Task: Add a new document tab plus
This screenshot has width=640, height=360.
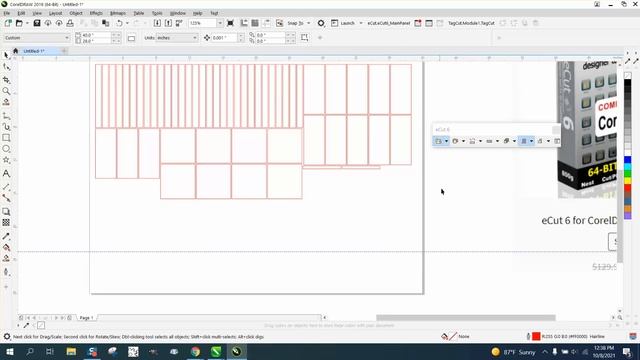Action: (x=64, y=51)
